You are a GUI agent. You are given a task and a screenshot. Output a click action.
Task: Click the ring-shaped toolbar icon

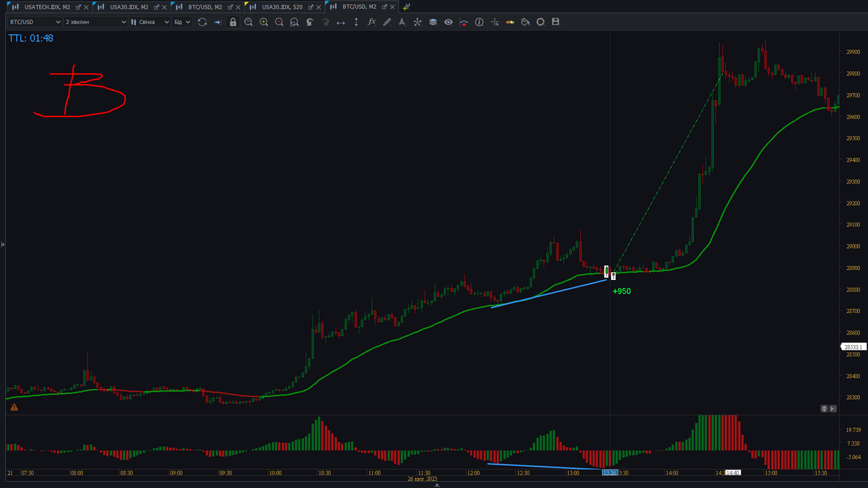coord(540,22)
